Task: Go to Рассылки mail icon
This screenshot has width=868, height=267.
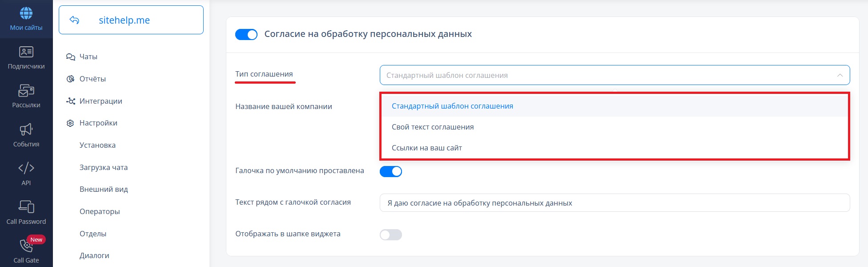Action: [x=26, y=91]
